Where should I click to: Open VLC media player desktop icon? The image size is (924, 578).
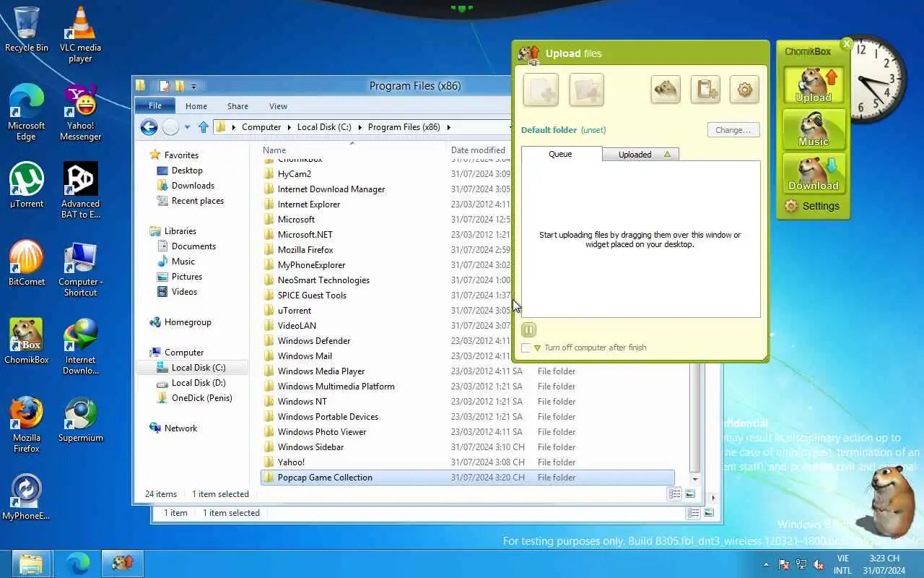(x=80, y=34)
